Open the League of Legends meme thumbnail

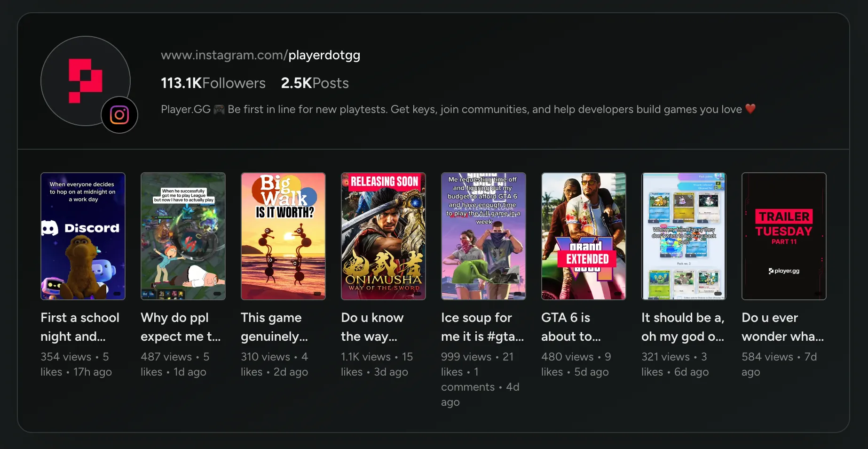pos(183,236)
